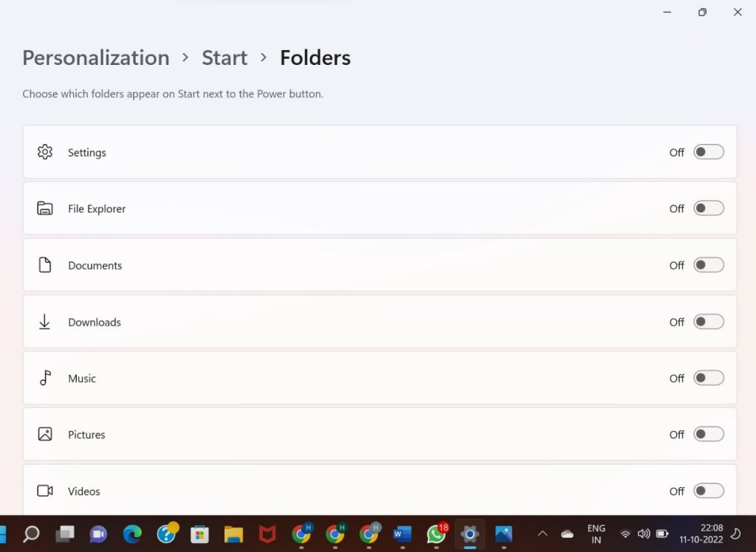
Task: Toggle the Settings folder switch on
Action: 708,152
